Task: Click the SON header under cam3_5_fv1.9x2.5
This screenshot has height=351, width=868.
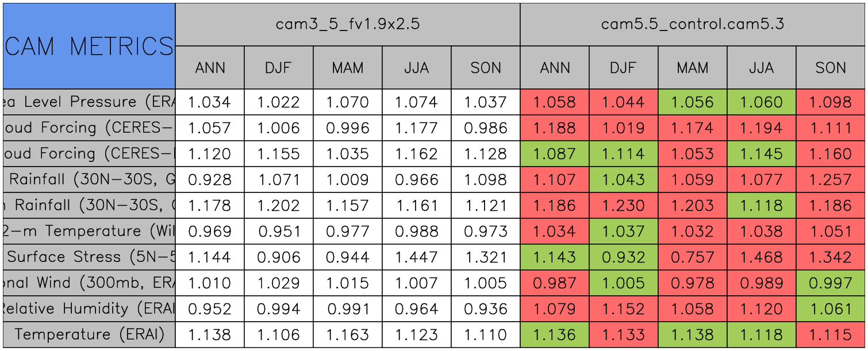Action: (486, 68)
